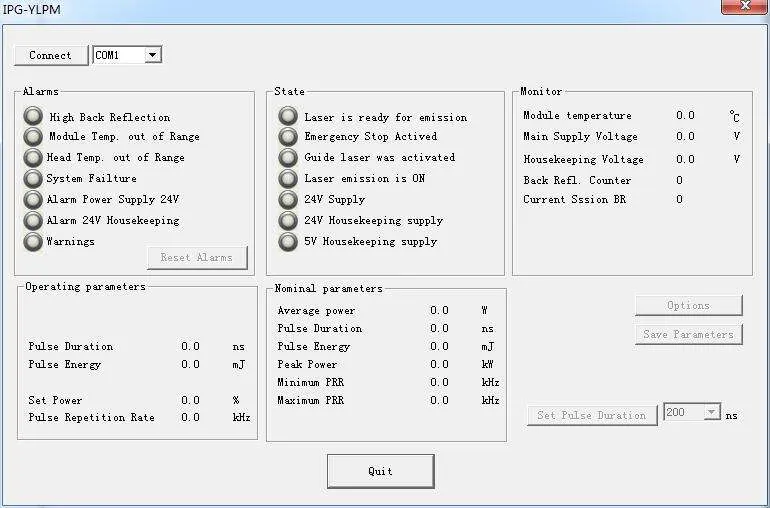Expand the 200 ns pulse duration dropdown

click(x=712, y=412)
